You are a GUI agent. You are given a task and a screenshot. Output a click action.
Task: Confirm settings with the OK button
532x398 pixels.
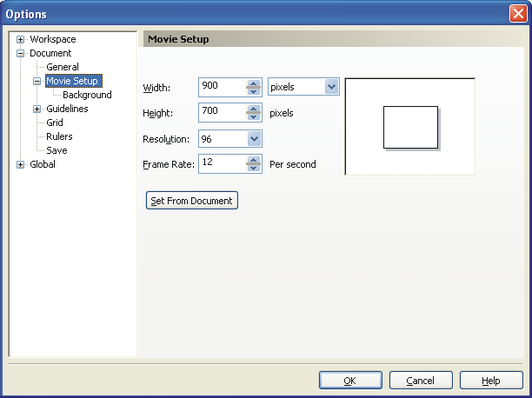pos(349,381)
